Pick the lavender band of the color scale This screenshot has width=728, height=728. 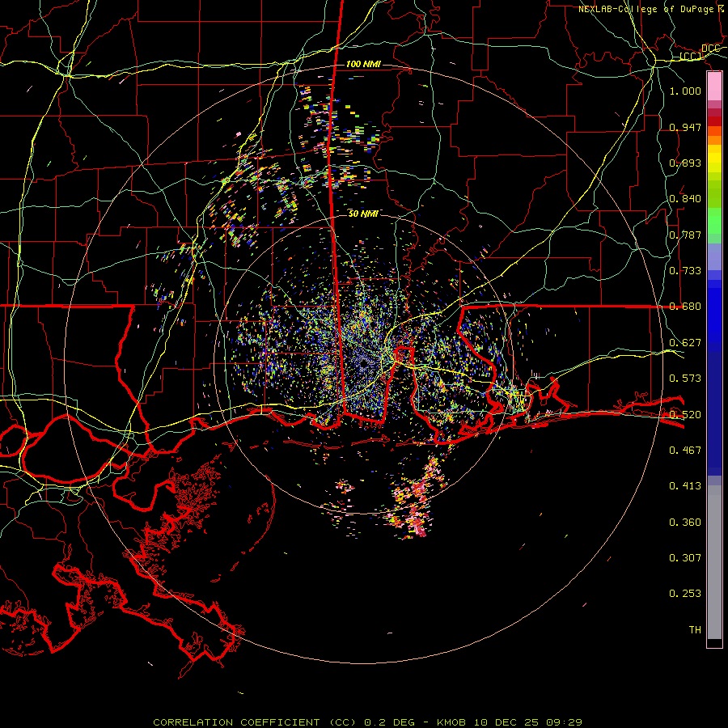(x=714, y=256)
